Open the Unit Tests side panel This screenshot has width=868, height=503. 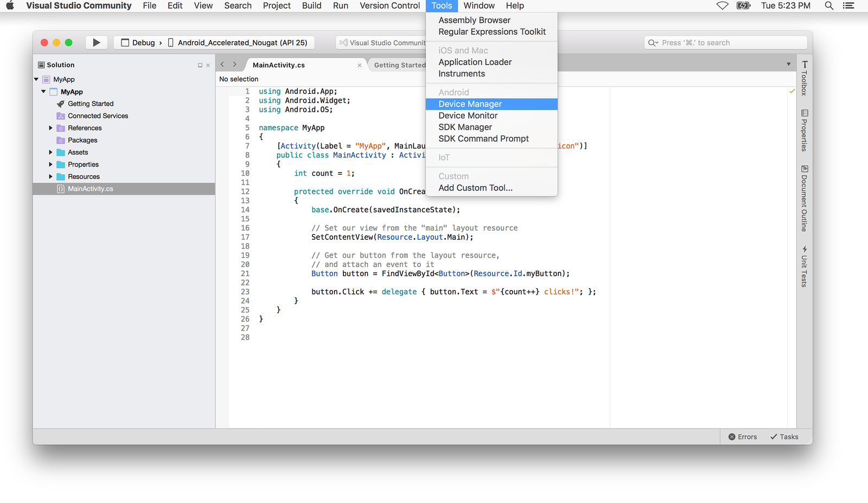click(805, 266)
